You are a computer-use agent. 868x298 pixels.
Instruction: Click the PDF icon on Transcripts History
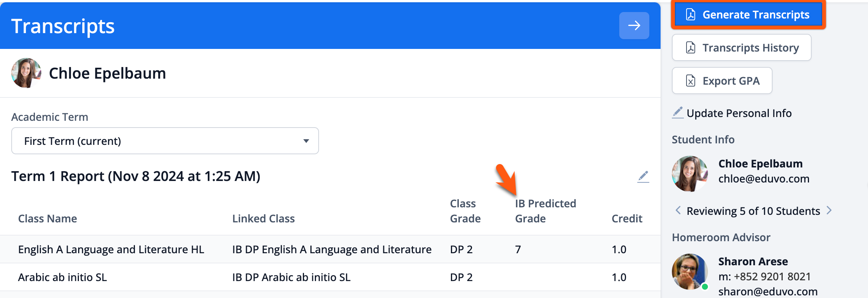(x=691, y=48)
